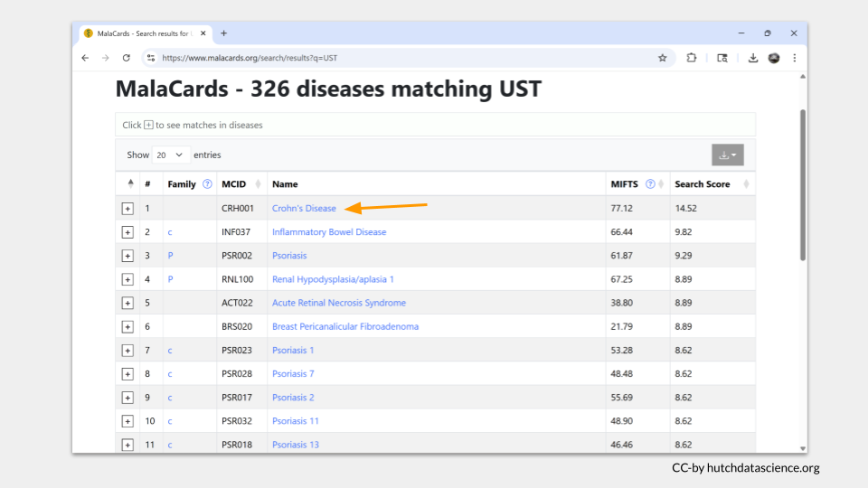Sort table by MCID column
868x488 pixels.
click(x=258, y=184)
